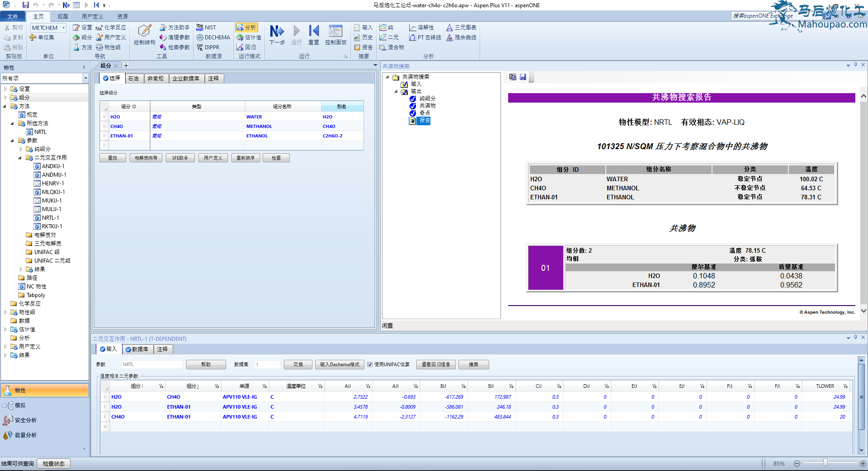The image size is (868, 471).
Task: Switch to the 模拟 (Simulation) environment
Action: (x=45, y=405)
